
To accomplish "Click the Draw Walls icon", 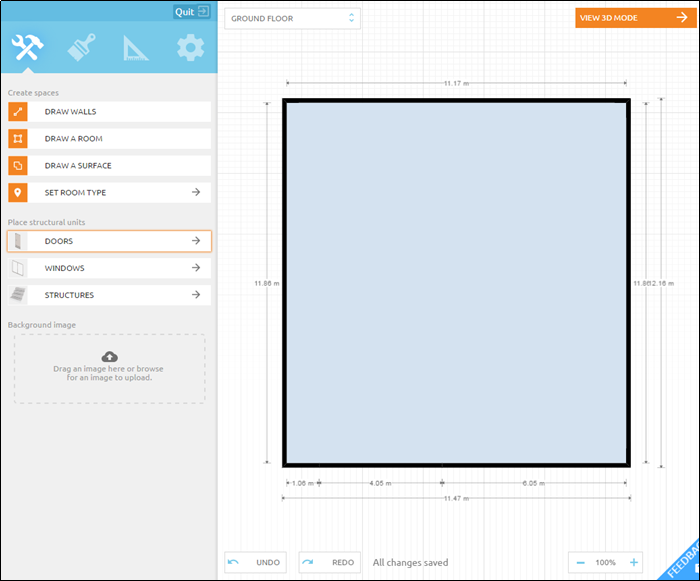I will click(18, 112).
